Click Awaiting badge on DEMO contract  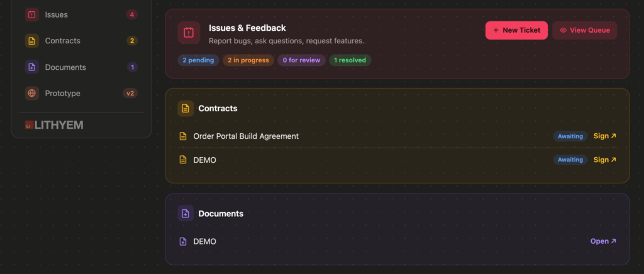(x=570, y=160)
